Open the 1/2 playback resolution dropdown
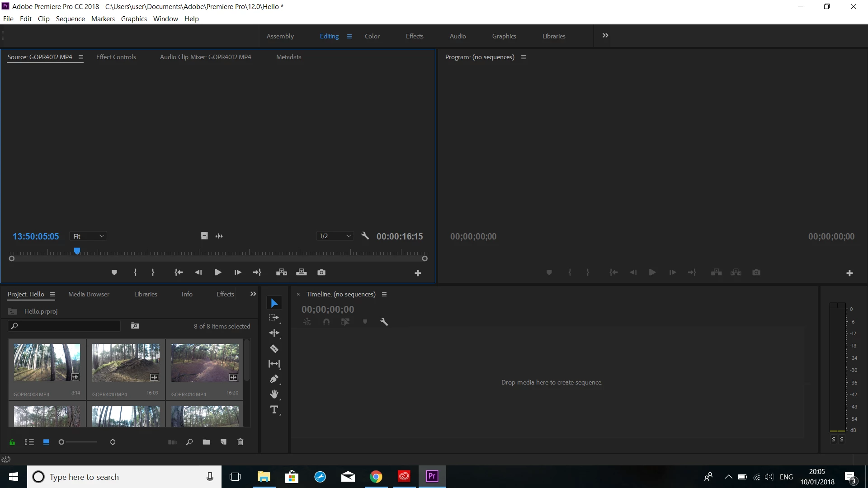868x488 pixels. pos(335,236)
